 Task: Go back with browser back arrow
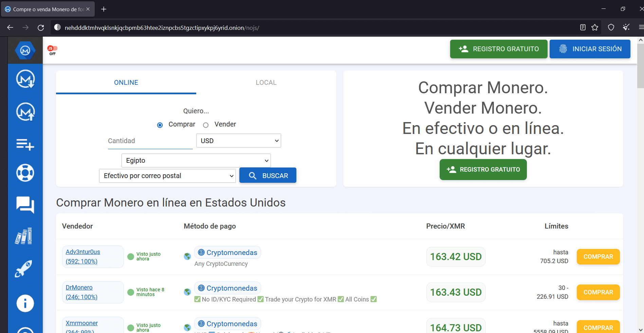(x=10, y=27)
